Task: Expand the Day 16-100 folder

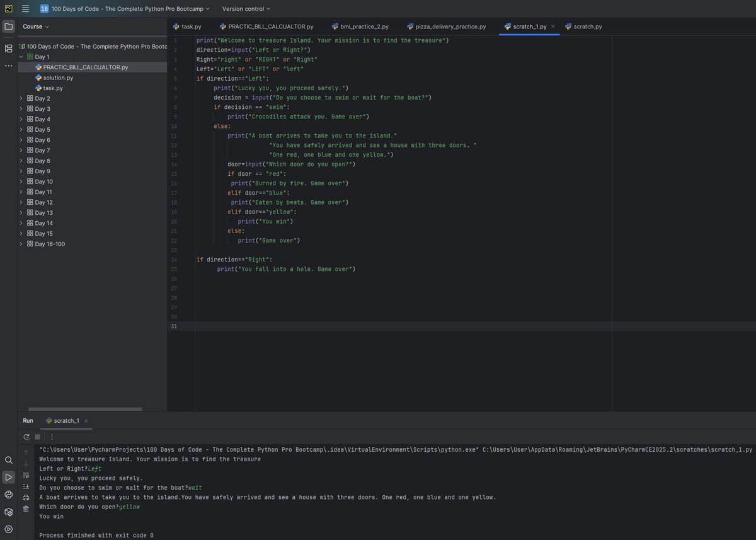Action: (21, 244)
